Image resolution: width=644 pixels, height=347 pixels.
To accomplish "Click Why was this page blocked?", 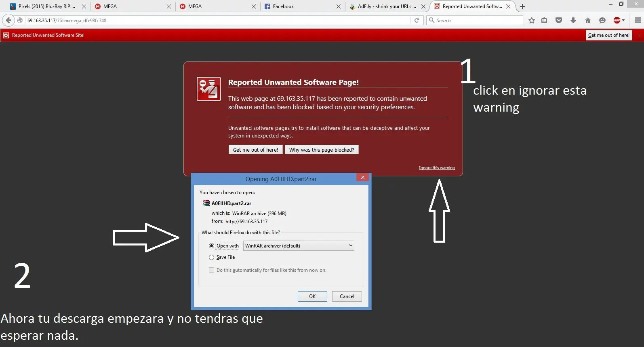I will point(322,150).
